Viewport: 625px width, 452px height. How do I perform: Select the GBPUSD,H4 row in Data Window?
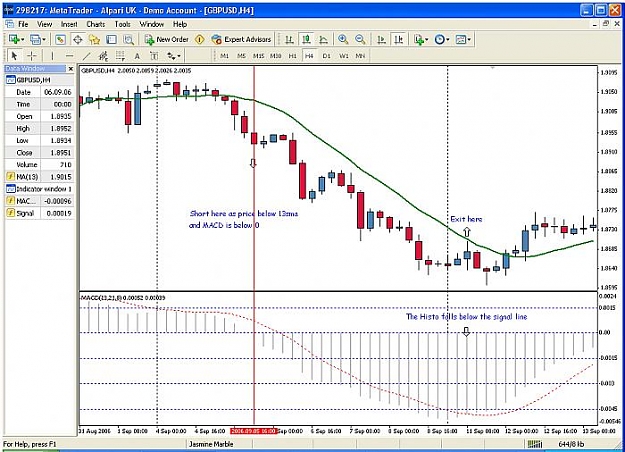[39, 80]
